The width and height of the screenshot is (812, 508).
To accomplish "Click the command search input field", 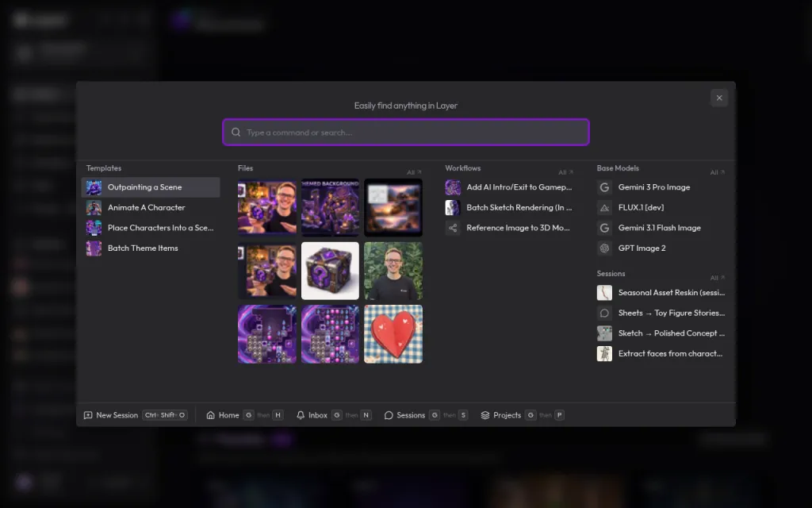I will coord(406,133).
